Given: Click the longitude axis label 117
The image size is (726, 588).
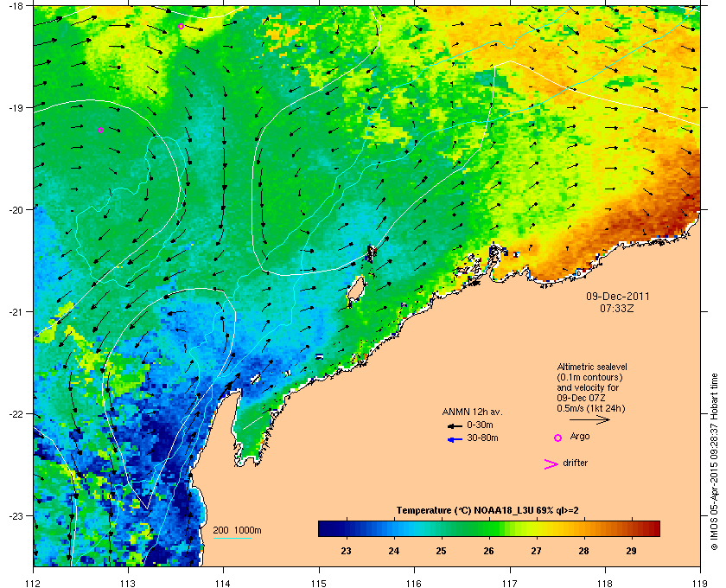Looking at the screenshot, I should click(510, 583).
